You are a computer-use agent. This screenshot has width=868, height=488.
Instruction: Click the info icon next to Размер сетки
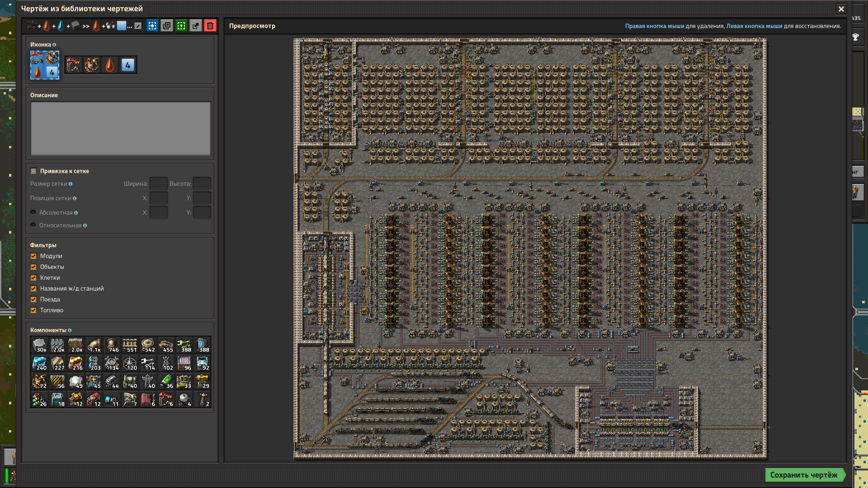click(x=71, y=184)
